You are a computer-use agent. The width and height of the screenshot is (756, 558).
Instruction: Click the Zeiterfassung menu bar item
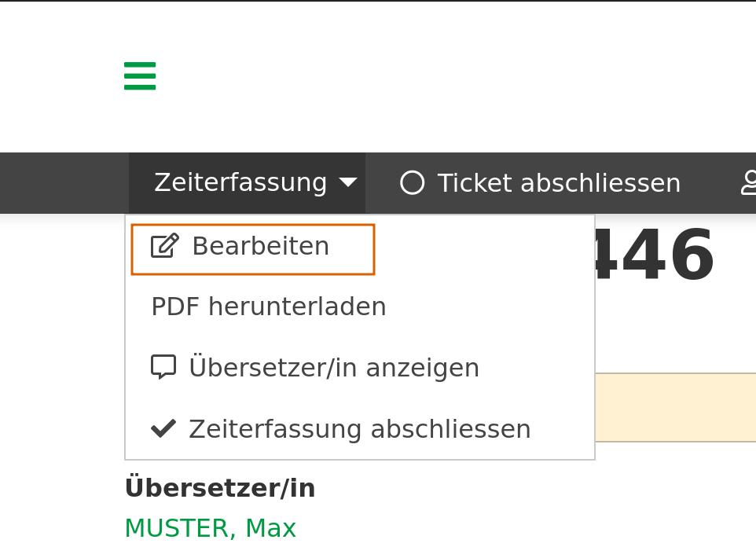pos(240,182)
